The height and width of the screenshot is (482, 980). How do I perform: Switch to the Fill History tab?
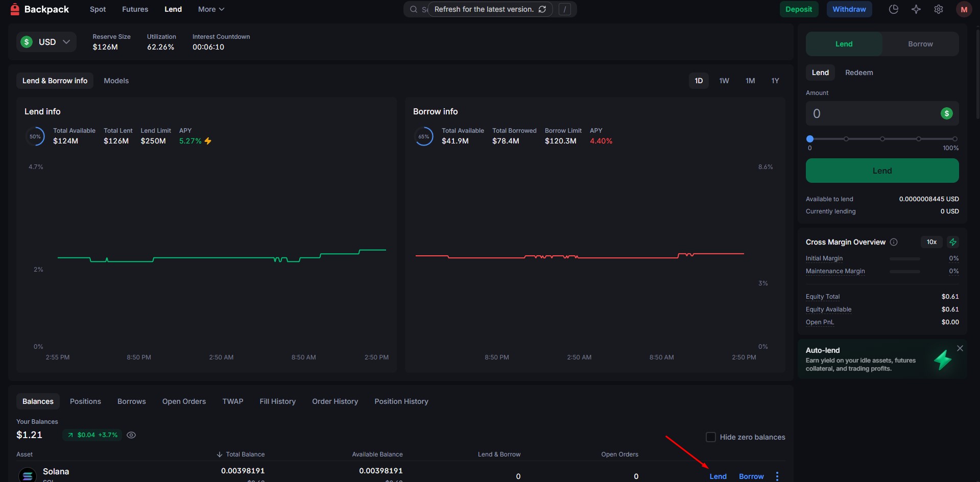coord(277,401)
